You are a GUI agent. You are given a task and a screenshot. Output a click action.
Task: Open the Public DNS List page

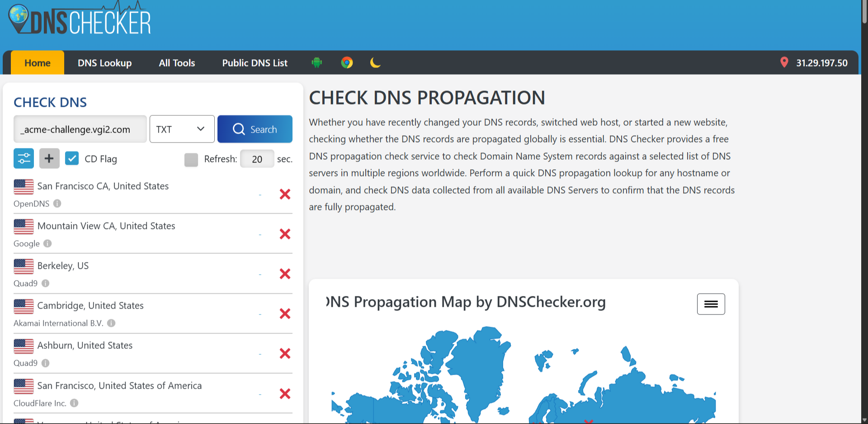click(255, 63)
